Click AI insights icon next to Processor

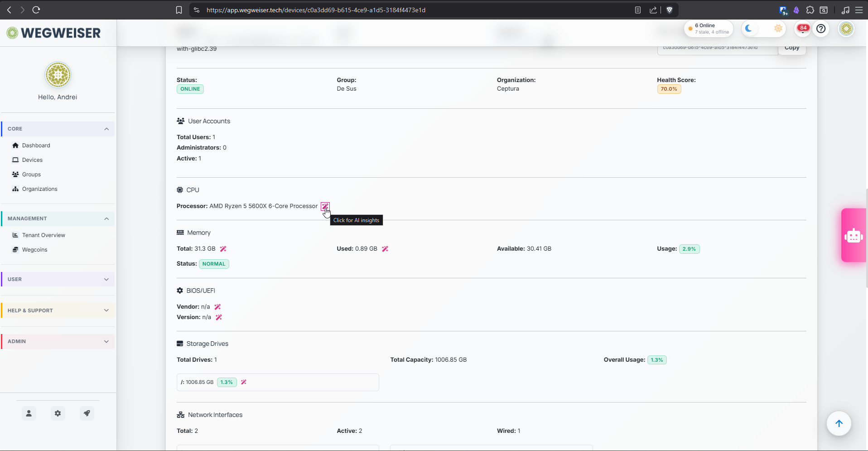tap(325, 206)
